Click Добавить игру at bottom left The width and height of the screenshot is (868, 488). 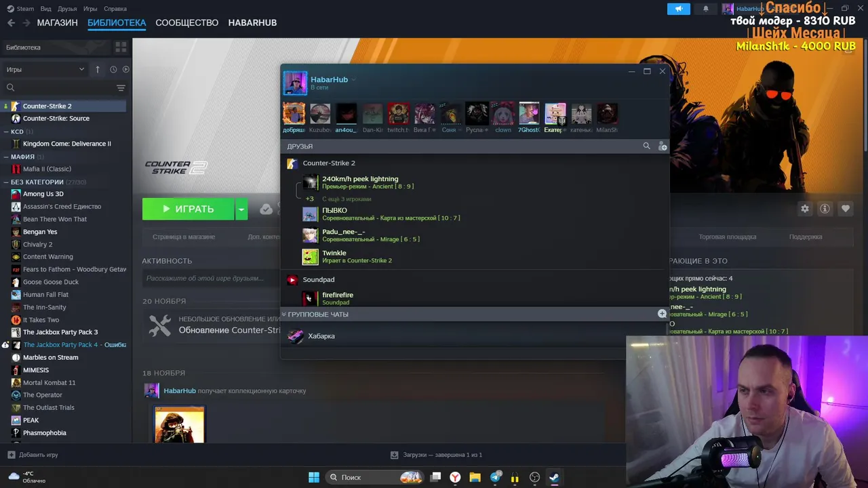pos(33,455)
